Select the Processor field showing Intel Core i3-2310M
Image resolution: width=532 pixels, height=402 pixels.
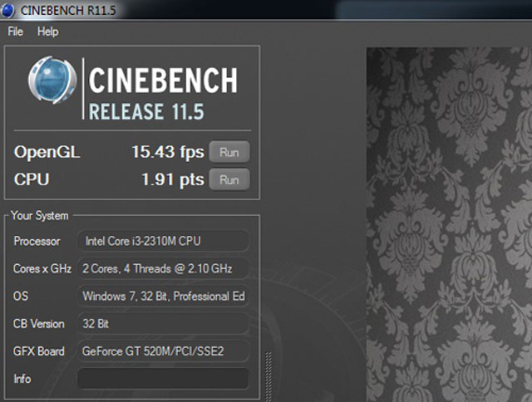(163, 241)
